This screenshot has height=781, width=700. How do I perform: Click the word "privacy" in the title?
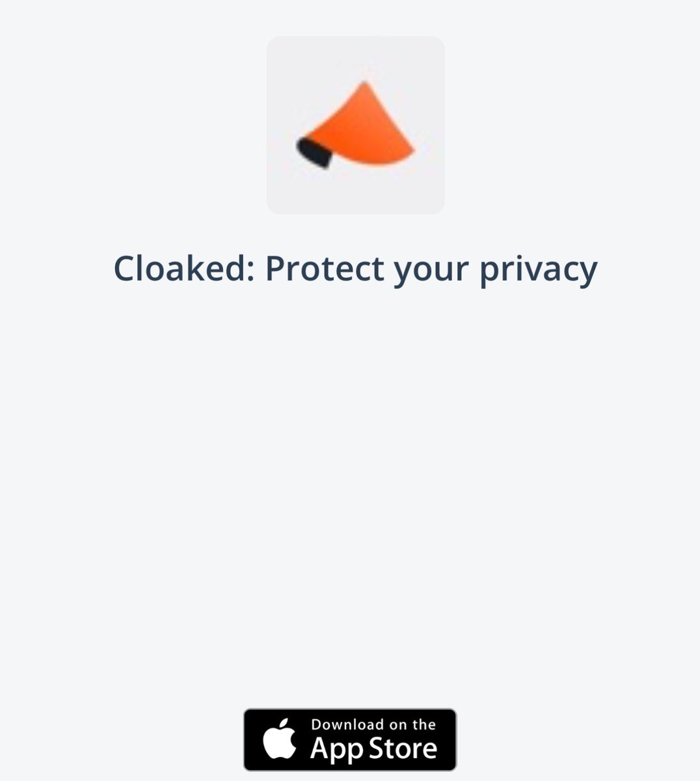click(538, 271)
